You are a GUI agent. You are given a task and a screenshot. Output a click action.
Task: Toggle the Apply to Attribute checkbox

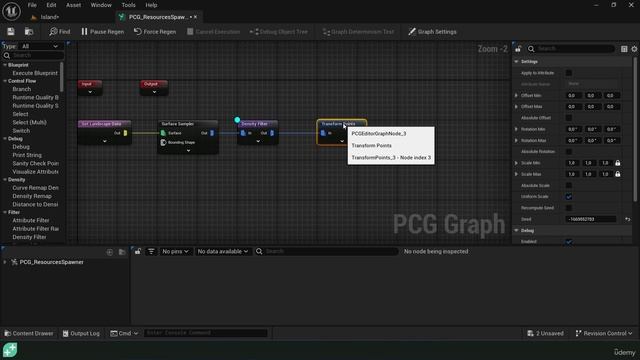click(569, 73)
